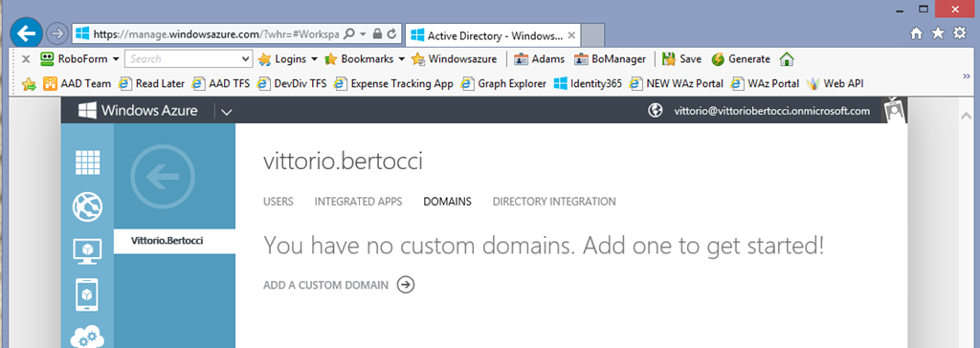The width and height of the screenshot is (980, 348).
Task: Click the Windowsazure RoboForm shortcut
Action: pos(455,59)
